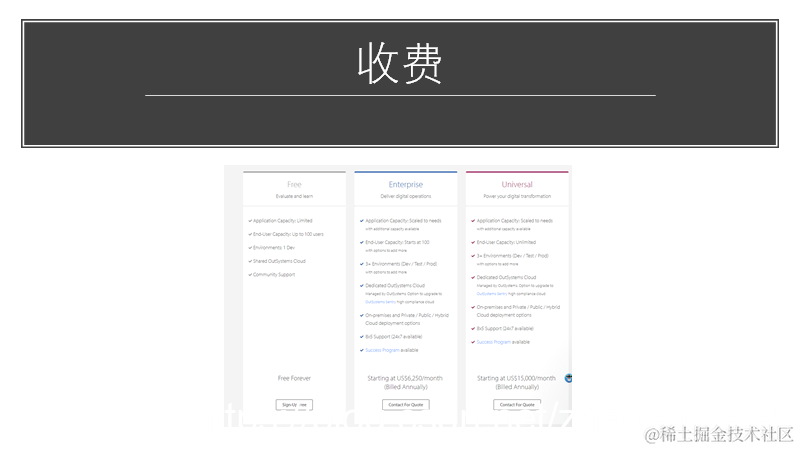800x450 pixels.
Task: Open the OutSystems Sentry link in Universal
Action: (492, 294)
